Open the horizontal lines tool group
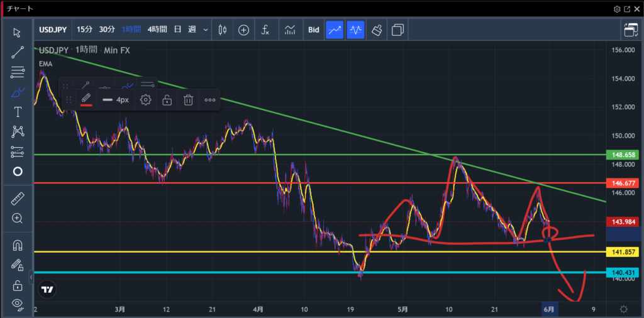644x318 pixels. tap(17, 72)
